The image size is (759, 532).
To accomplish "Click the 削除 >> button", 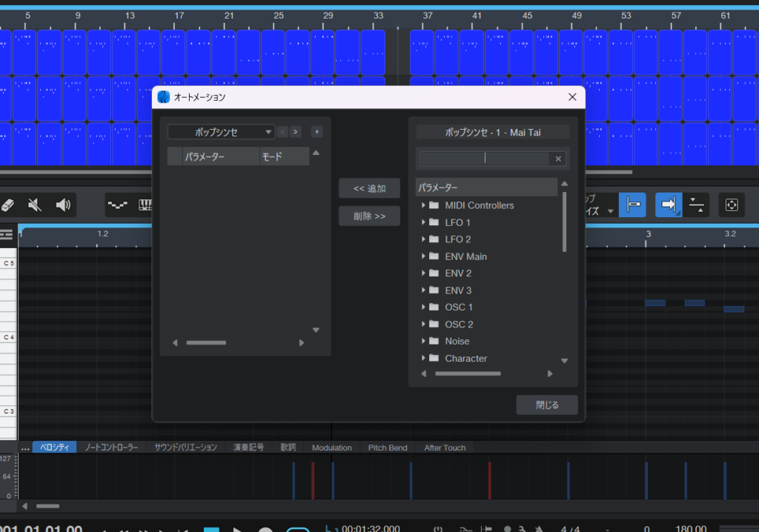I will click(369, 216).
